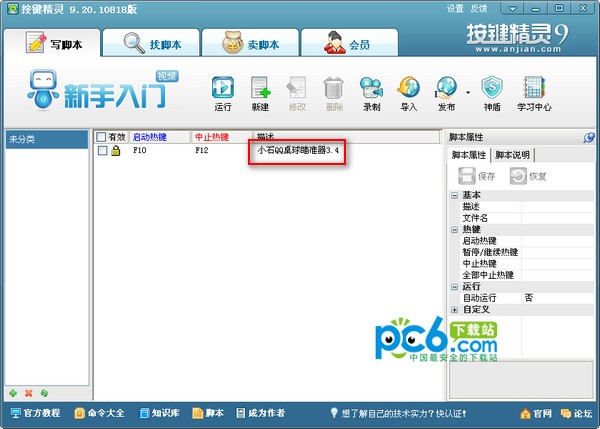Create a new script with 新建
This screenshot has width=600, height=429.
click(x=260, y=94)
